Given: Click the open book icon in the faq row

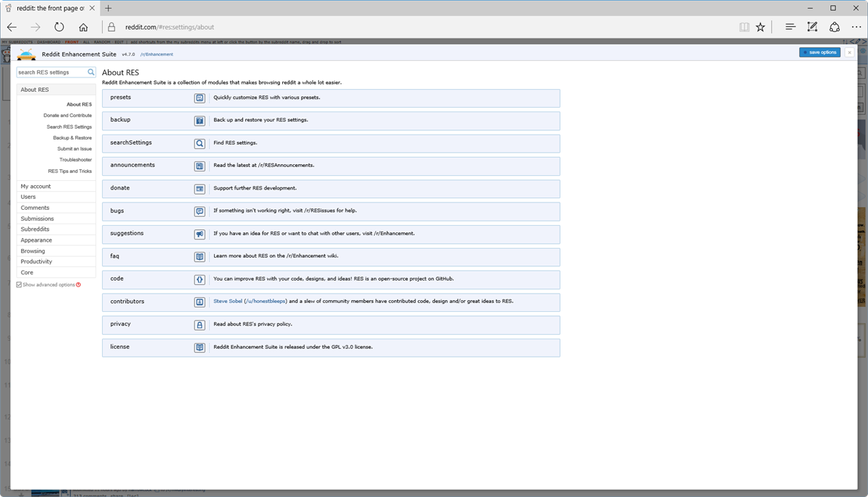Looking at the screenshot, I should (x=200, y=257).
